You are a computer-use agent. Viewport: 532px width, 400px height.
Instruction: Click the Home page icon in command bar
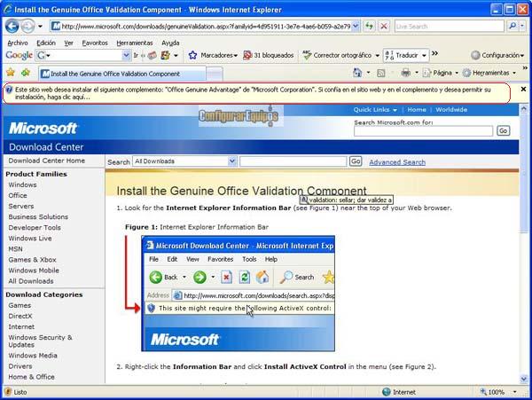(x=357, y=73)
